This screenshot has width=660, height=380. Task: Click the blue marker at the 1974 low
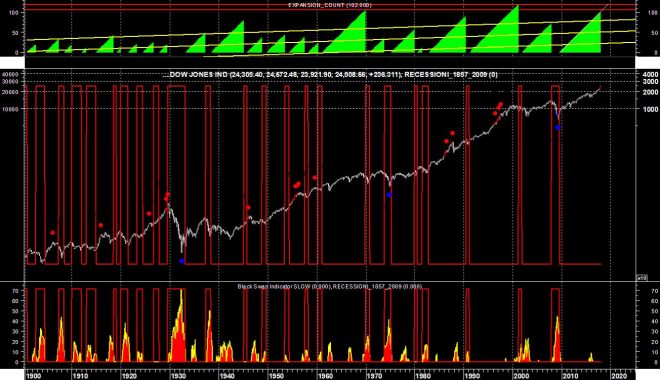(389, 195)
